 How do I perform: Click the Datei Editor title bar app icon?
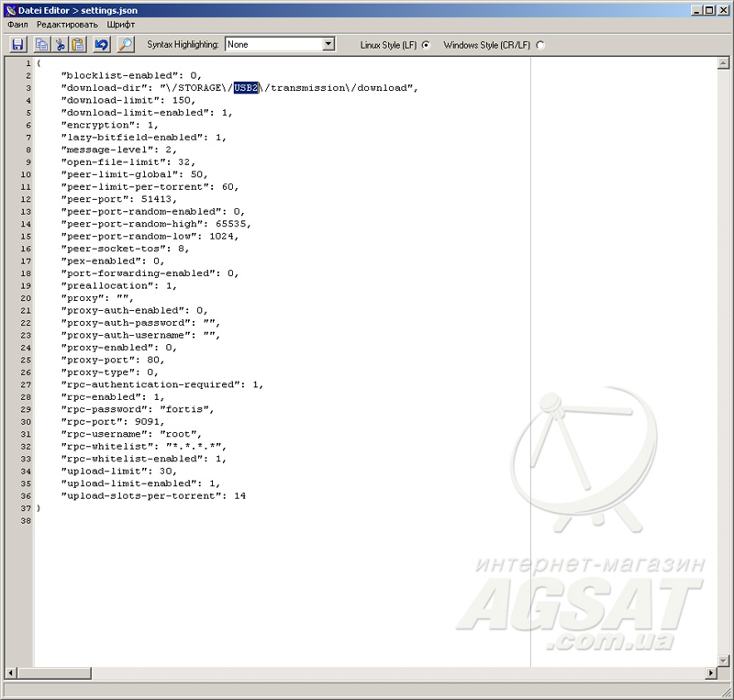click(x=10, y=10)
